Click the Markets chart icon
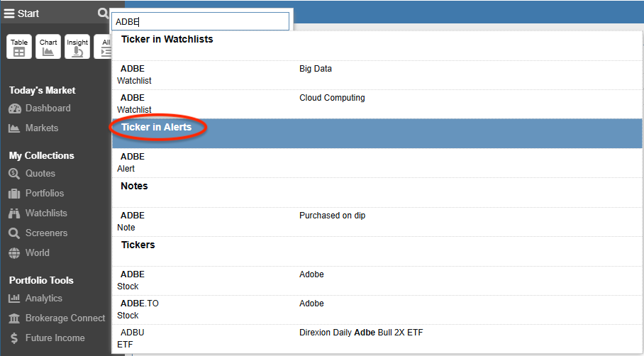644x356 pixels. pos(14,128)
